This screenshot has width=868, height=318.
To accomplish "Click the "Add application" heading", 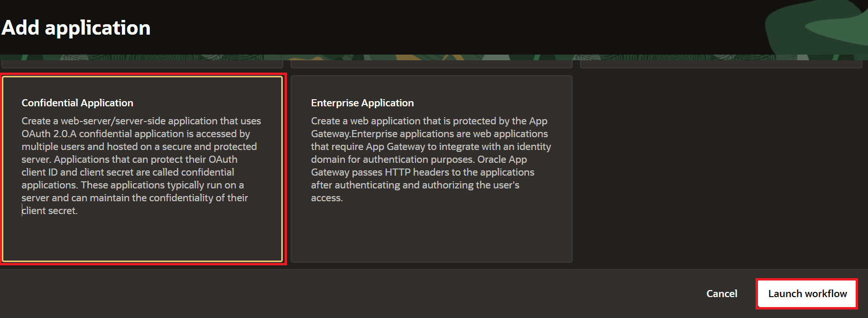I will tap(76, 28).
